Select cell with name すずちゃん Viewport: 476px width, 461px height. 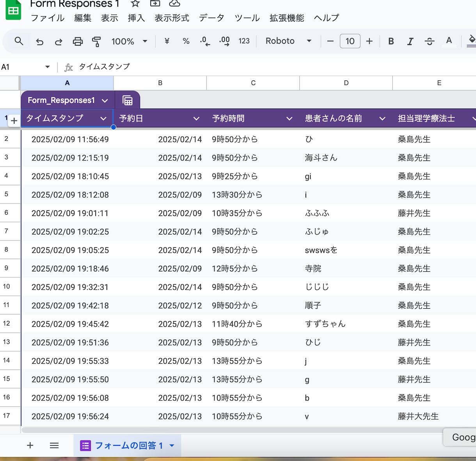[x=346, y=324]
